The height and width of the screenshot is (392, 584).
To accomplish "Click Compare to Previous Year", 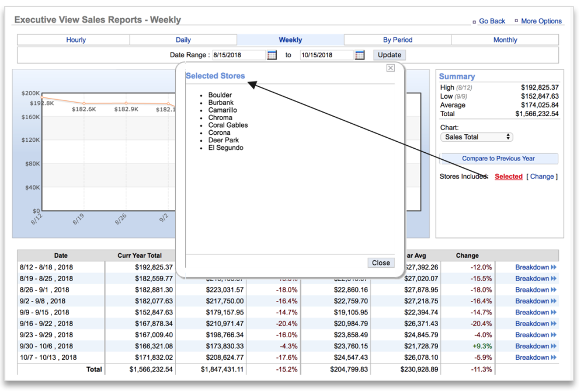I will 499,158.
